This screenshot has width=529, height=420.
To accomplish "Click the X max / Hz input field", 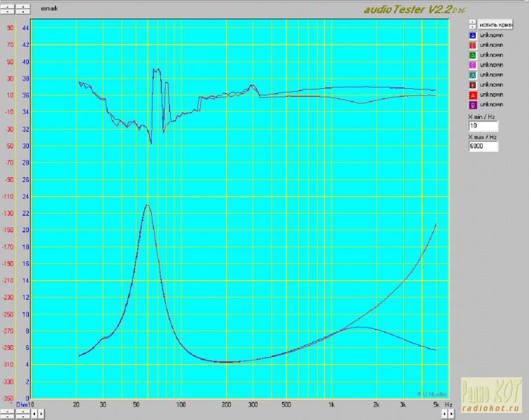I will point(483,147).
